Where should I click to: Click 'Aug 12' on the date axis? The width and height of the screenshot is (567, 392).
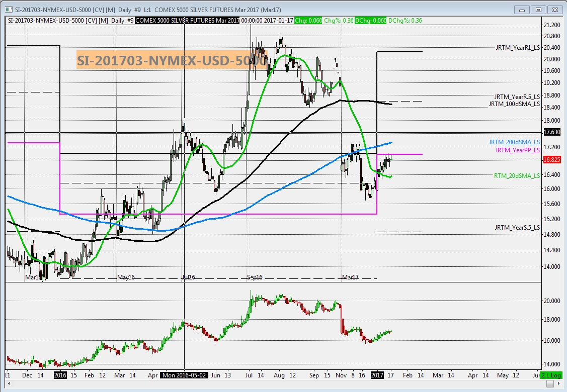tap(285, 375)
